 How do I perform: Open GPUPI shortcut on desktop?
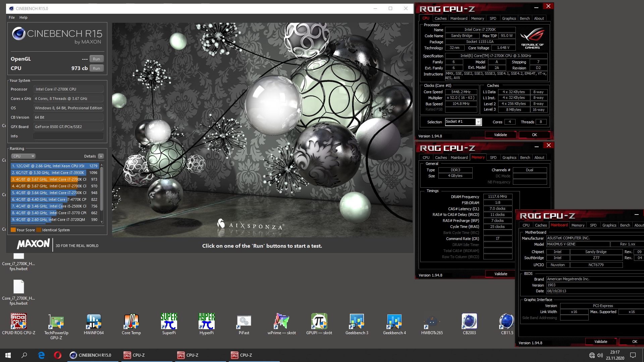tap(319, 324)
